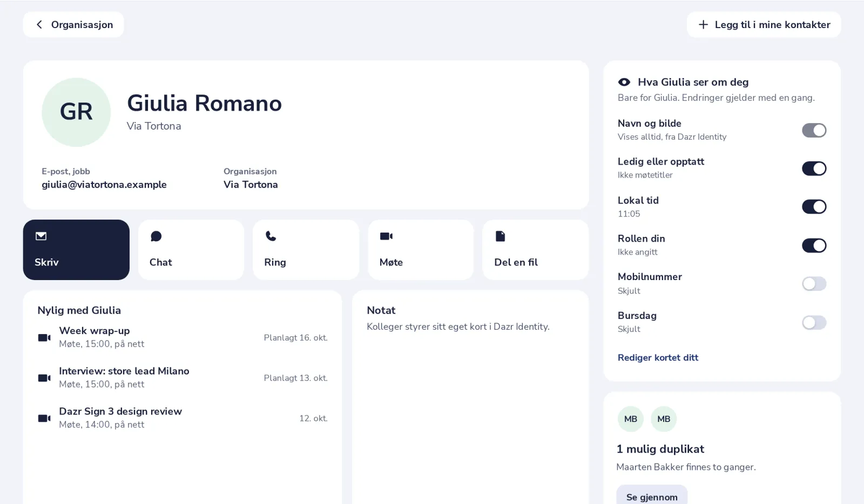This screenshot has width=864, height=504.
Task: Click the GR avatar circle
Action: (76, 112)
